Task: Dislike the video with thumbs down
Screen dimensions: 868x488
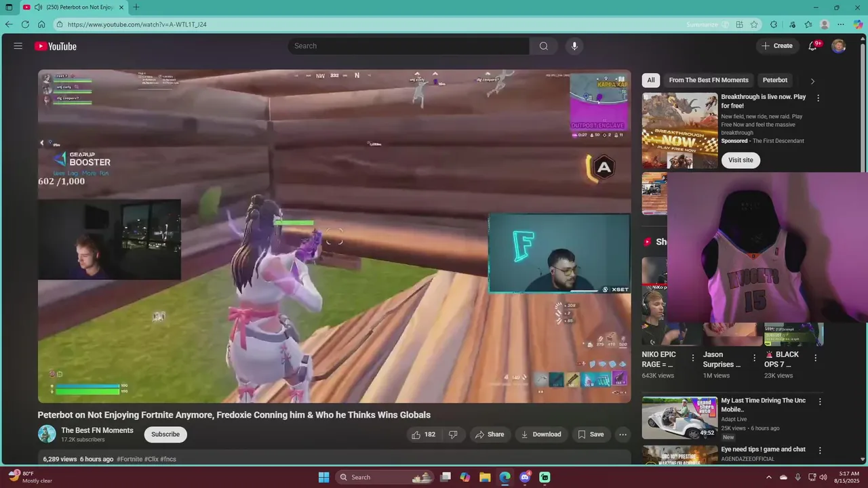Action: (x=453, y=434)
